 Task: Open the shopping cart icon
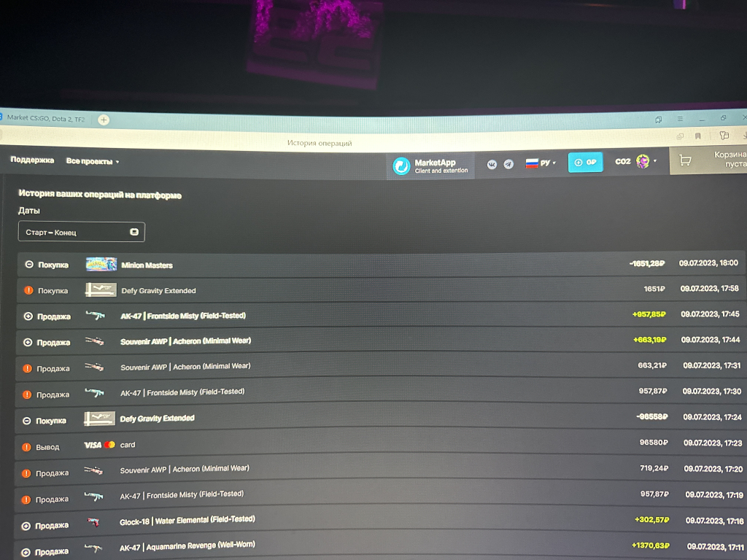(685, 160)
